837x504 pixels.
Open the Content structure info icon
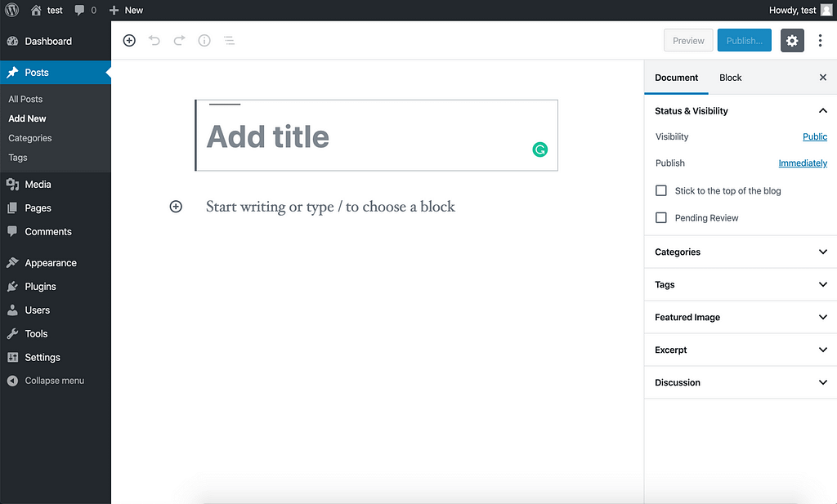[x=204, y=41]
